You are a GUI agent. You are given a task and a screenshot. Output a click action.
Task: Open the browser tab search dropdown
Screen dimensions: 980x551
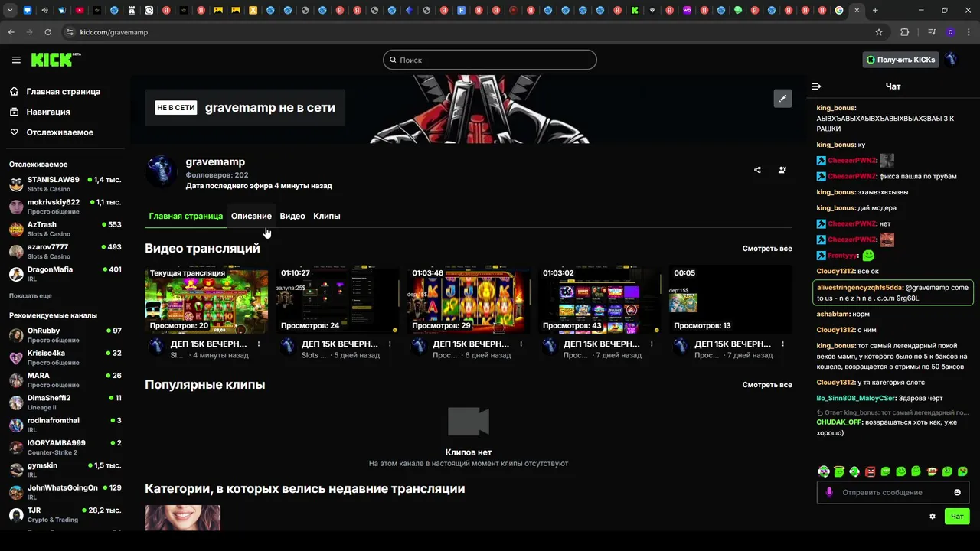(x=10, y=11)
